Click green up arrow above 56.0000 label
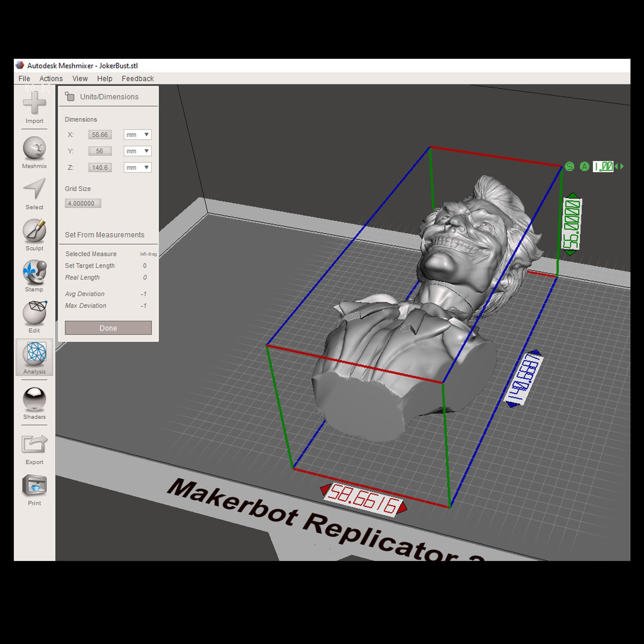The height and width of the screenshot is (644, 644). tap(573, 195)
